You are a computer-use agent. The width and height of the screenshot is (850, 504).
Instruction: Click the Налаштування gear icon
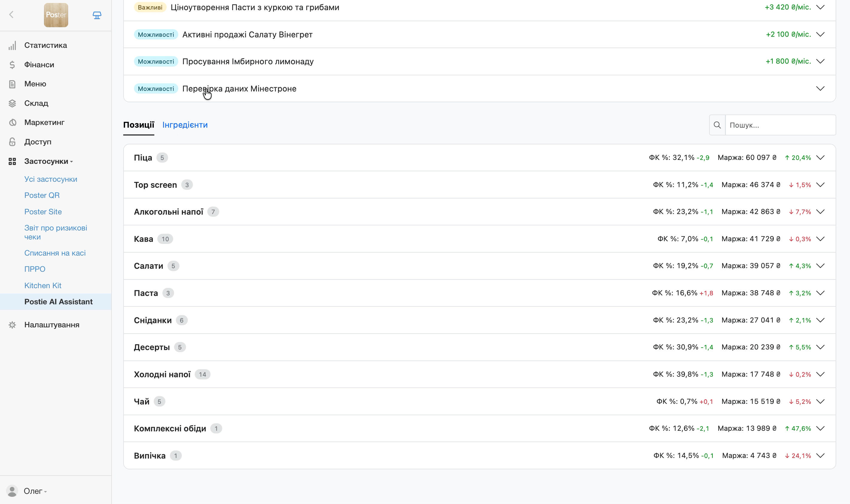point(12,325)
